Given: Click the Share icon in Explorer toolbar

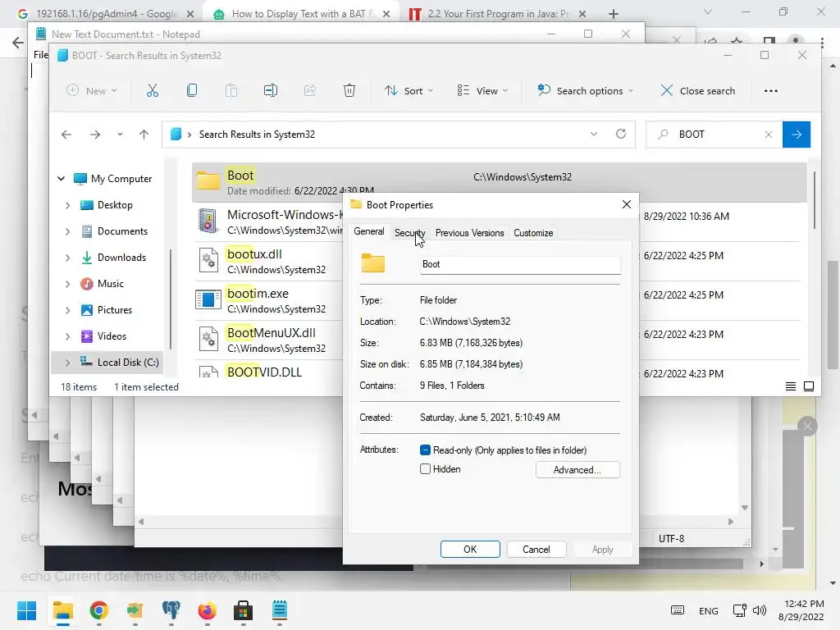Looking at the screenshot, I should (309, 90).
